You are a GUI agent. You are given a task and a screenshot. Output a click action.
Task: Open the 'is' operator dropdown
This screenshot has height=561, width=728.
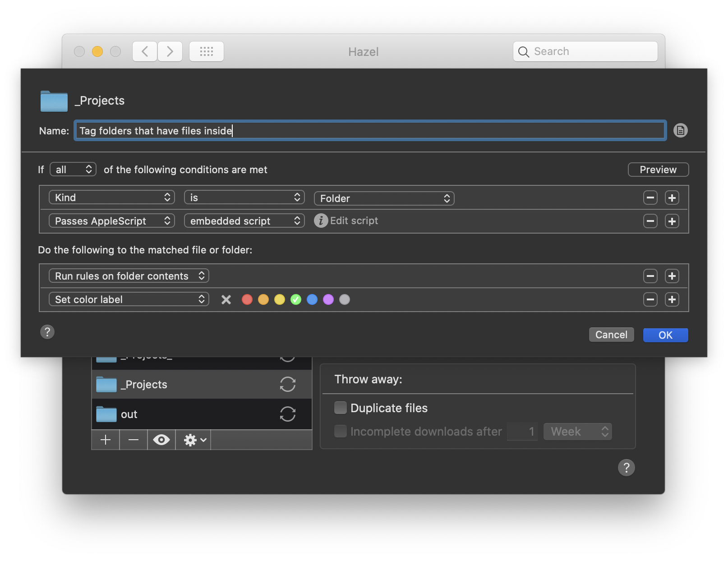coord(244,198)
